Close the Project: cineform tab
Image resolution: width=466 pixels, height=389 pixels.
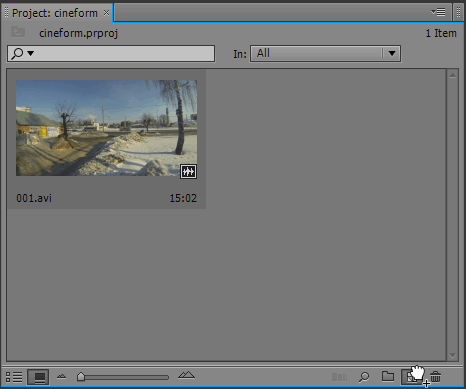click(106, 13)
